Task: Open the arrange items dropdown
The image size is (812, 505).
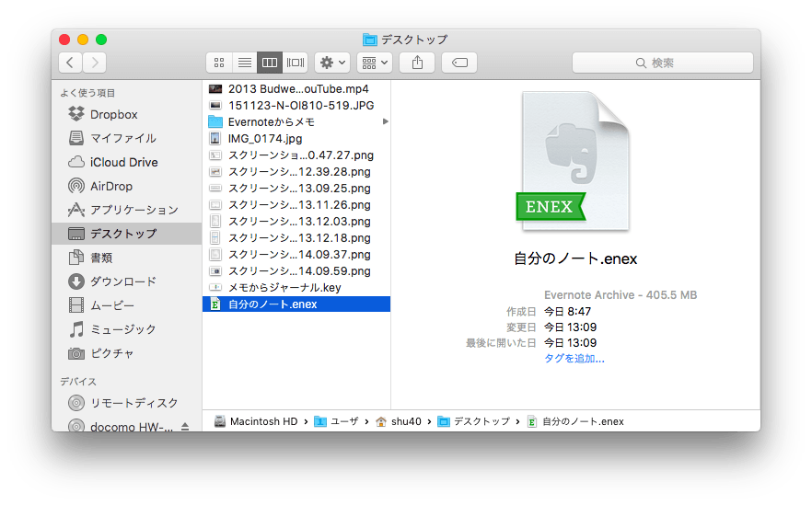Action: point(375,63)
